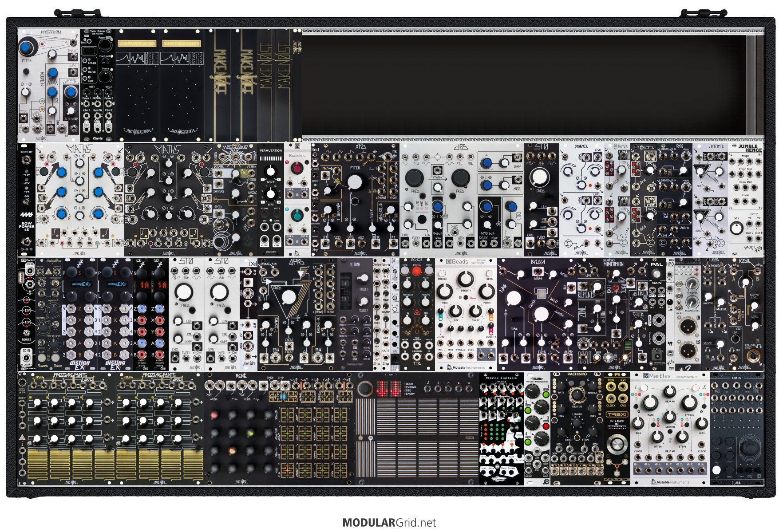Turn the PAL GAIN knob
The image size is (779, 532).
656,273
